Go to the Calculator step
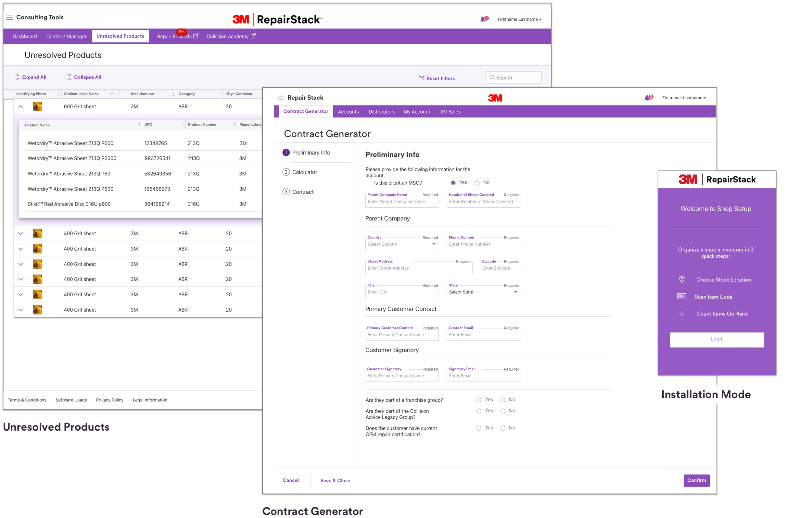The height and width of the screenshot is (518, 812). [304, 172]
